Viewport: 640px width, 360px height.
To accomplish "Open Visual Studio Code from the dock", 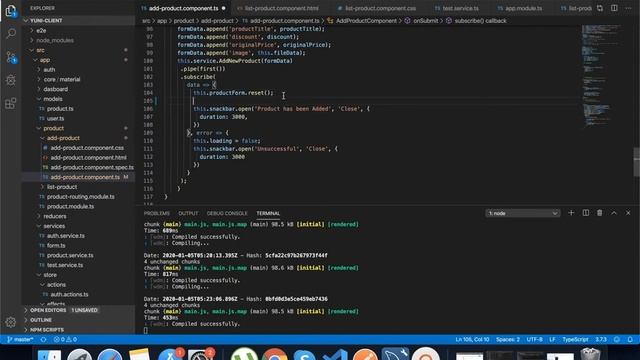I will coord(335,355).
